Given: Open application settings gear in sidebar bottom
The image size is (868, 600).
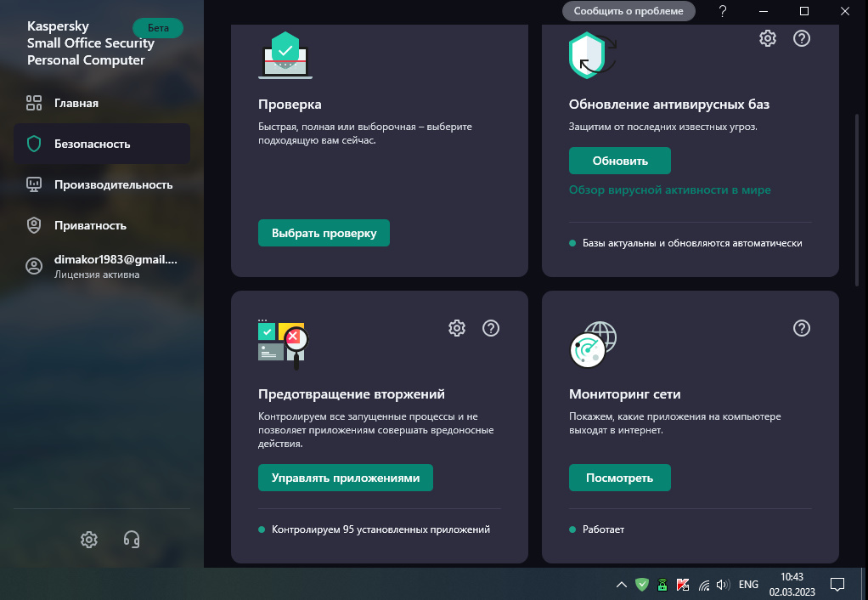Looking at the screenshot, I should (88, 539).
